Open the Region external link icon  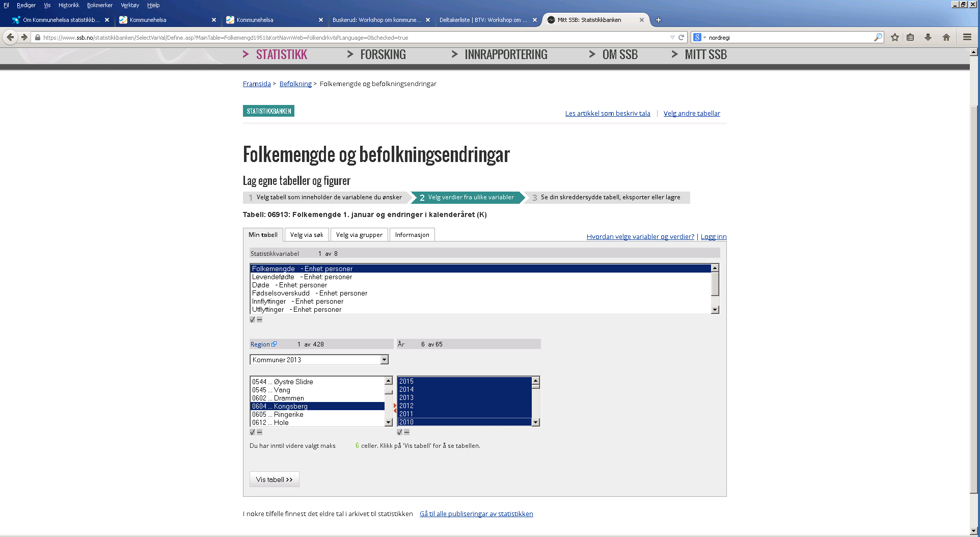[274, 344]
